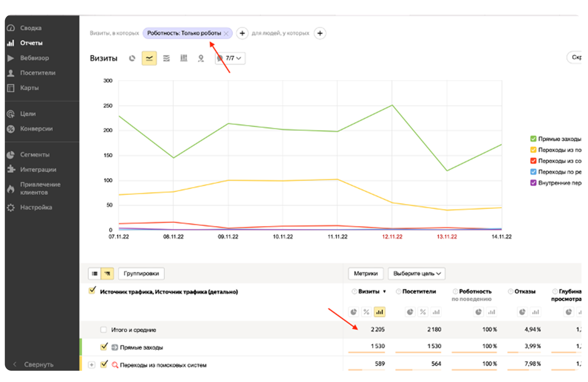588x382 pixels.
Task: Click the 4,94 % bounce rate value
Action: coord(533,329)
